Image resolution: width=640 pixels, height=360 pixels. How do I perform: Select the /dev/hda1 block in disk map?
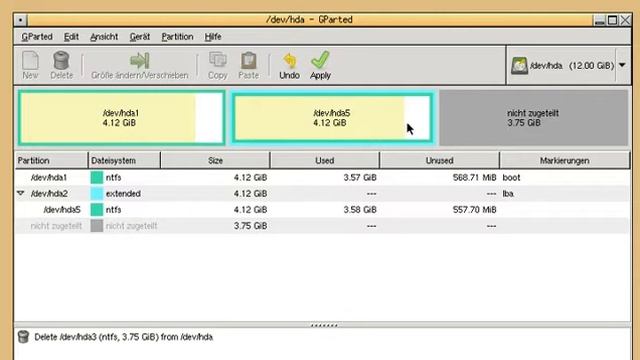tap(122, 118)
